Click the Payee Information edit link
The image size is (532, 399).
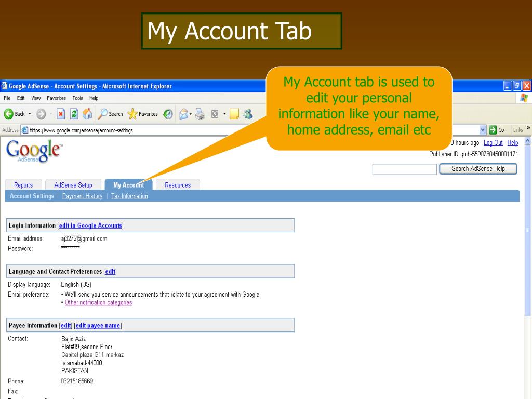pyautogui.click(x=66, y=325)
